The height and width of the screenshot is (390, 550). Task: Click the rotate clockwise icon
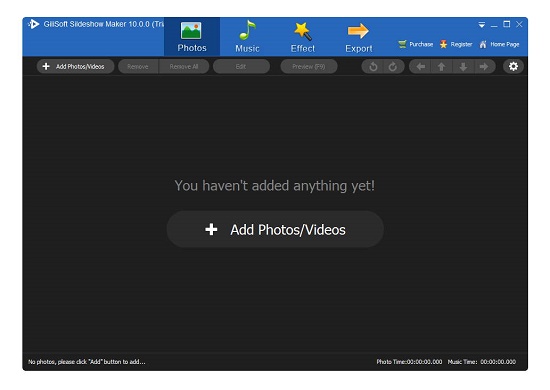click(x=393, y=66)
